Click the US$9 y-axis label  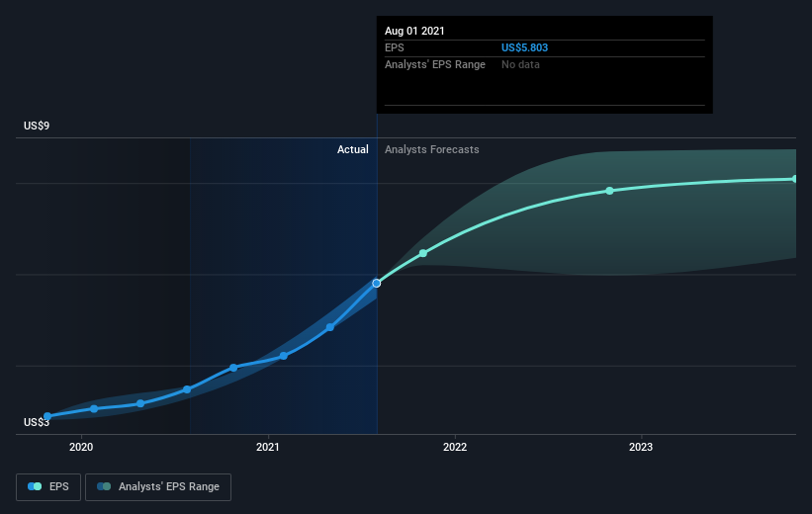tap(37, 126)
